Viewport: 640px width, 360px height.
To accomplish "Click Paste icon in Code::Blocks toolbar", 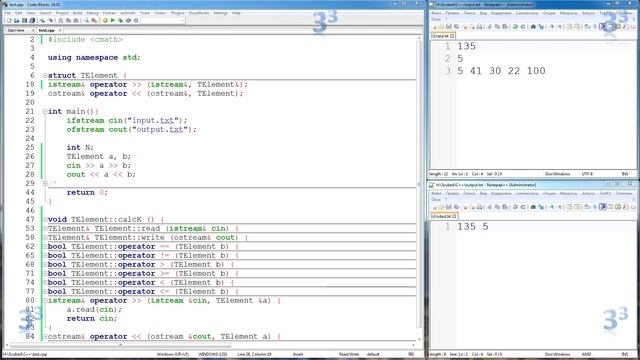I will (x=76, y=20).
